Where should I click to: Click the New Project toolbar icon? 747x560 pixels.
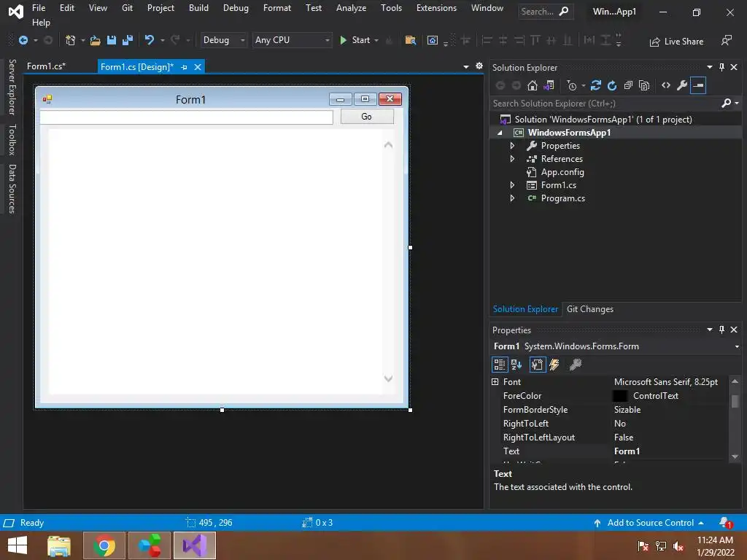(x=71, y=41)
